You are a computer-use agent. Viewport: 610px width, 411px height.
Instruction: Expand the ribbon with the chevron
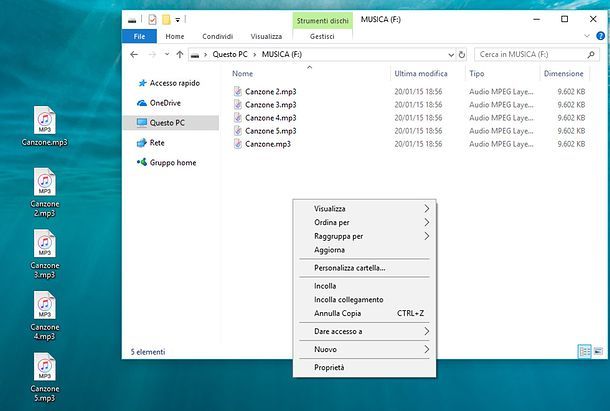coord(587,36)
